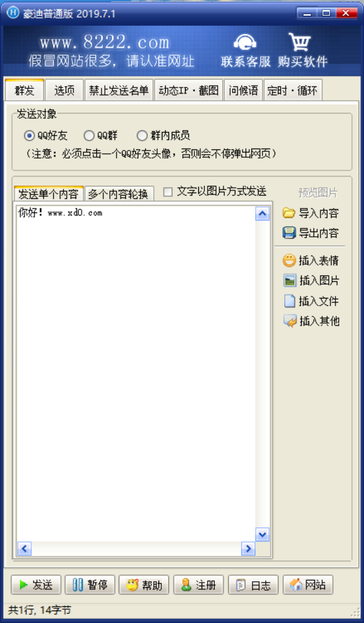Image resolution: width=364 pixels, height=623 pixels.
Task: Open the 日志 log button
Action: pos(253,585)
